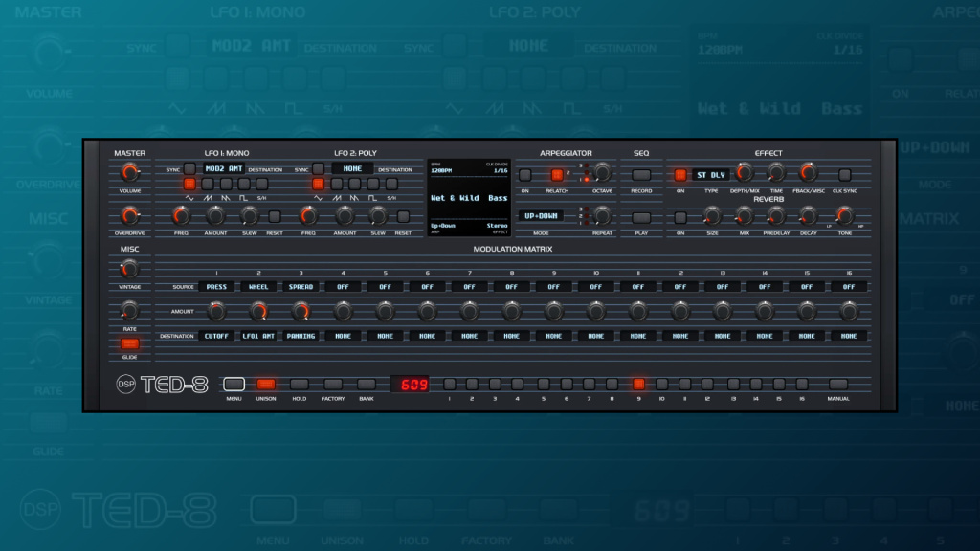Click Arpeggiator Octave knob
Image resolution: width=980 pixels, height=551 pixels.
pyautogui.click(x=602, y=172)
